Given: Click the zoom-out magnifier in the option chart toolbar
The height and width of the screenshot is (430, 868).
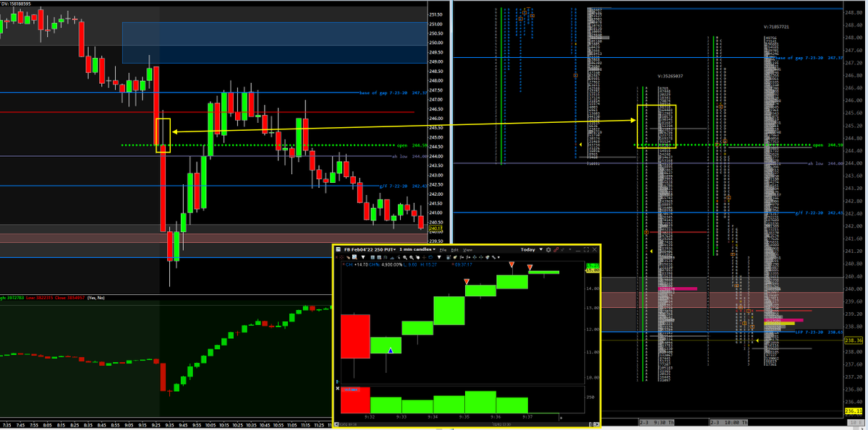Looking at the screenshot, I should (412, 257).
